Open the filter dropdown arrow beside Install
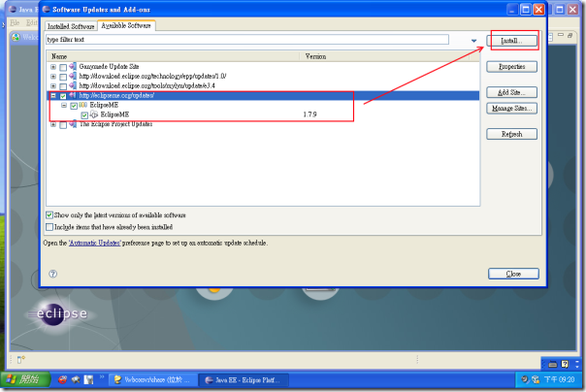Screen dimensions: 586x392 click(473, 41)
